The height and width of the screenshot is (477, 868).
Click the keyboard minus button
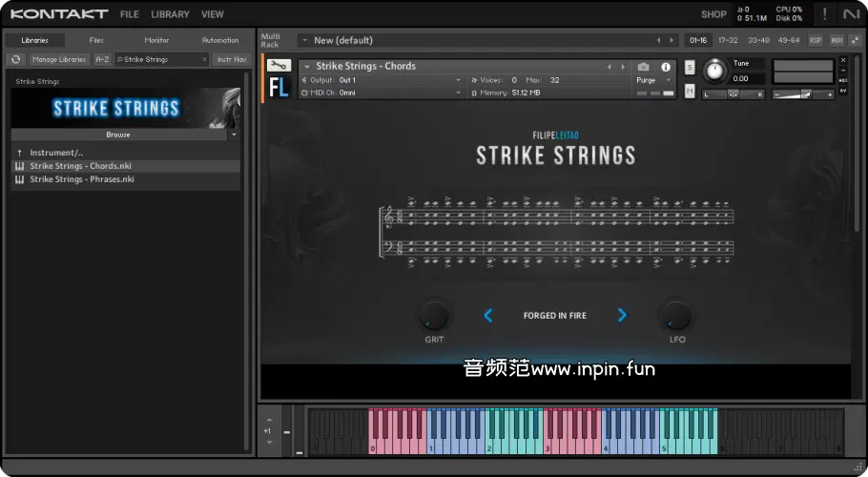coord(287,432)
